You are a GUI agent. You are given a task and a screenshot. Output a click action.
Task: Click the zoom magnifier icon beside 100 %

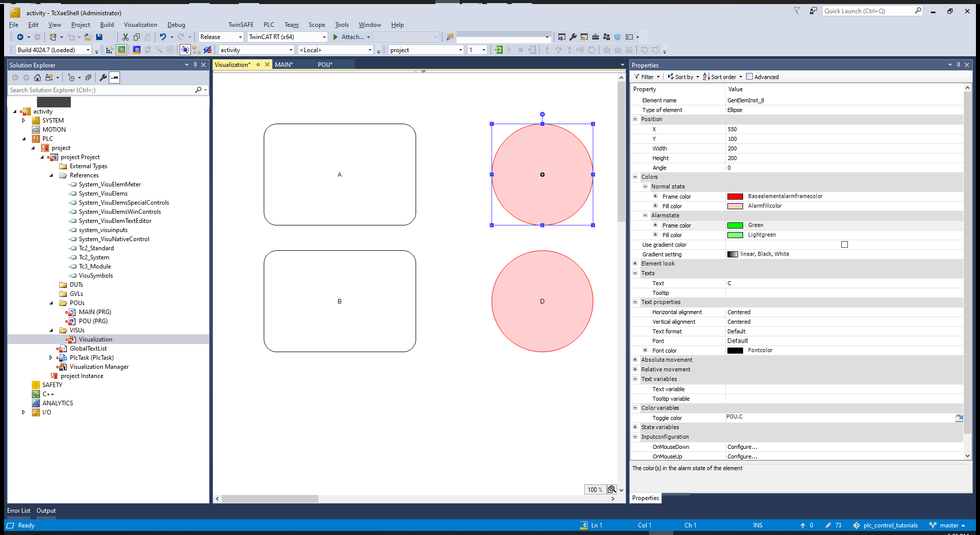[611, 489]
